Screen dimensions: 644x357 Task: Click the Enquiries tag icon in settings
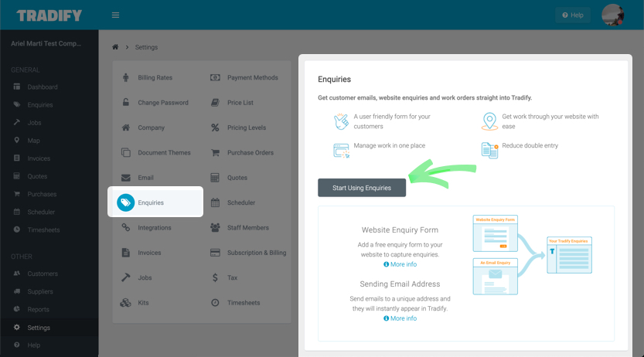click(x=126, y=202)
